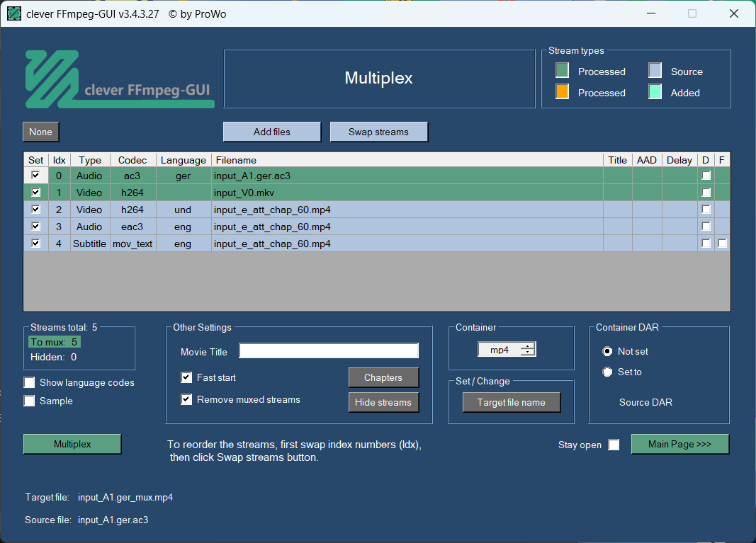Screen dimensions: 756x543
Task: Click the Language column header
Action: click(x=183, y=160)
